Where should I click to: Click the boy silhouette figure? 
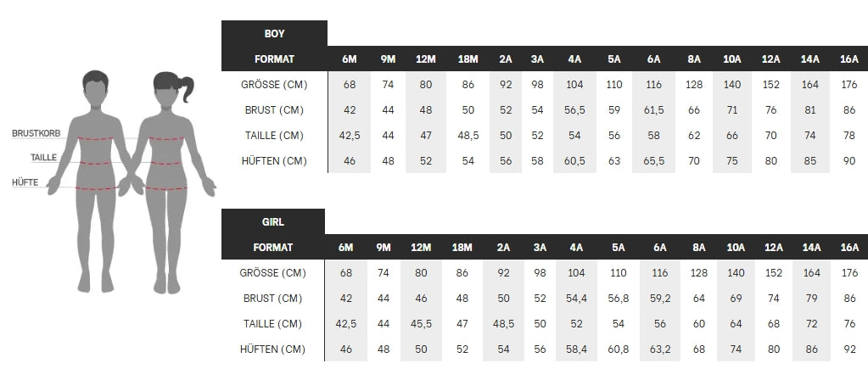(x=96, y=178)
